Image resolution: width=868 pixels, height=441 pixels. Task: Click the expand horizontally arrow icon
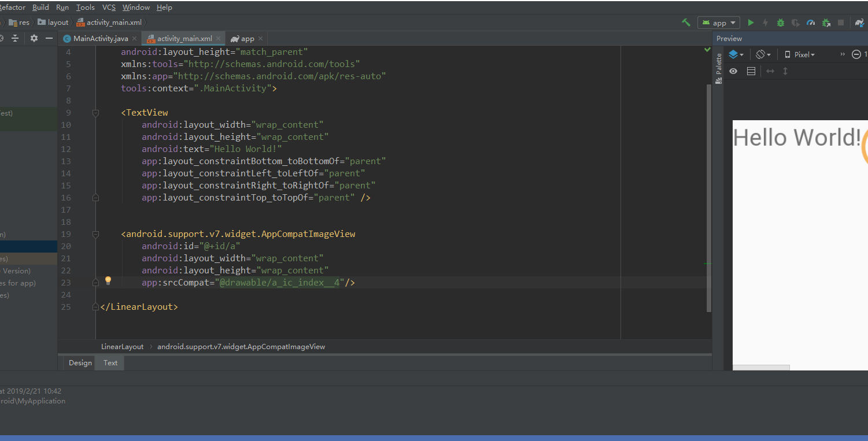pyautogui.click(x=770, y=71)
